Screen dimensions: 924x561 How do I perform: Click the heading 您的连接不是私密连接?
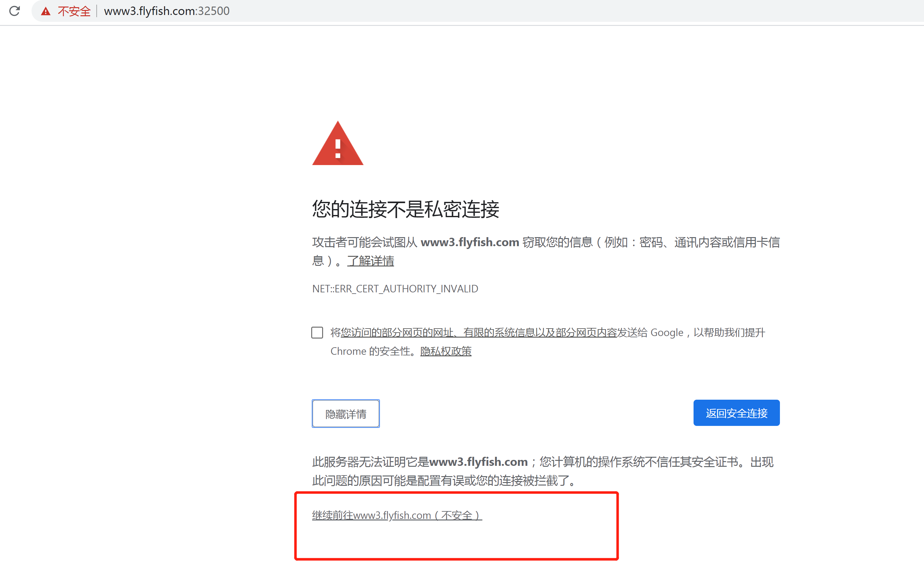(406, 209)
